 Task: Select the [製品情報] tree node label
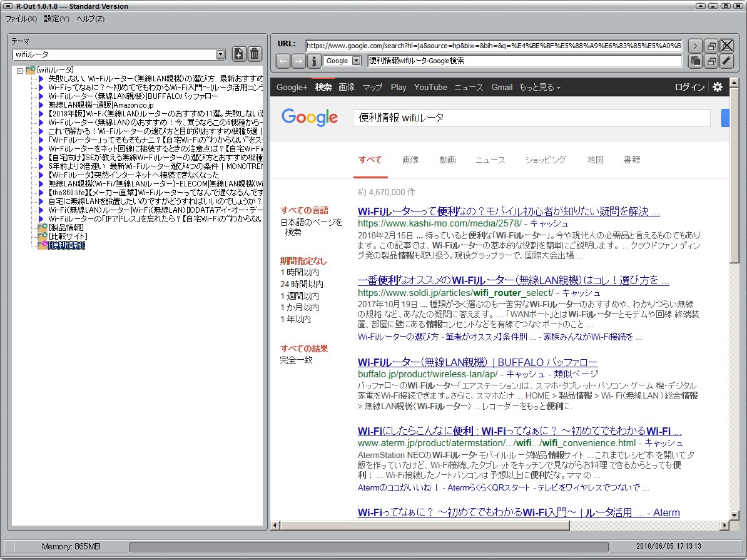pyautogui.click(x=66, y=227)
